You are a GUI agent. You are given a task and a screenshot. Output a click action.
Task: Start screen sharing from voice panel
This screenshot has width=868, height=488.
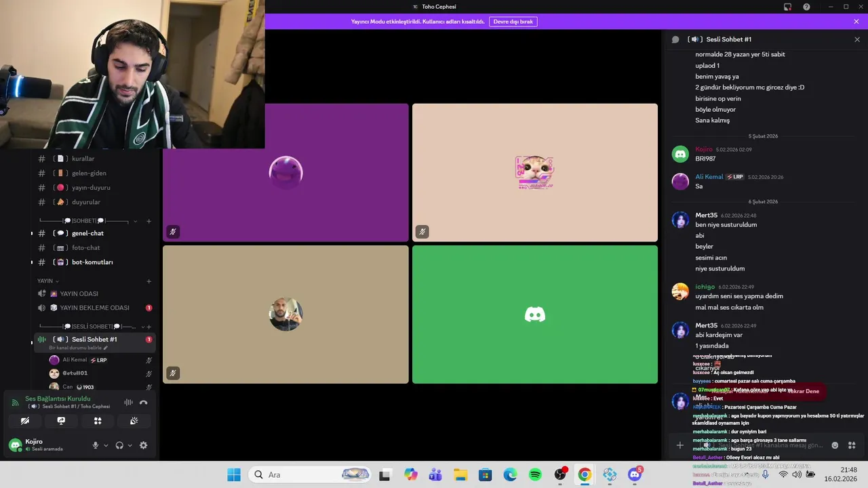coord(61,421)
